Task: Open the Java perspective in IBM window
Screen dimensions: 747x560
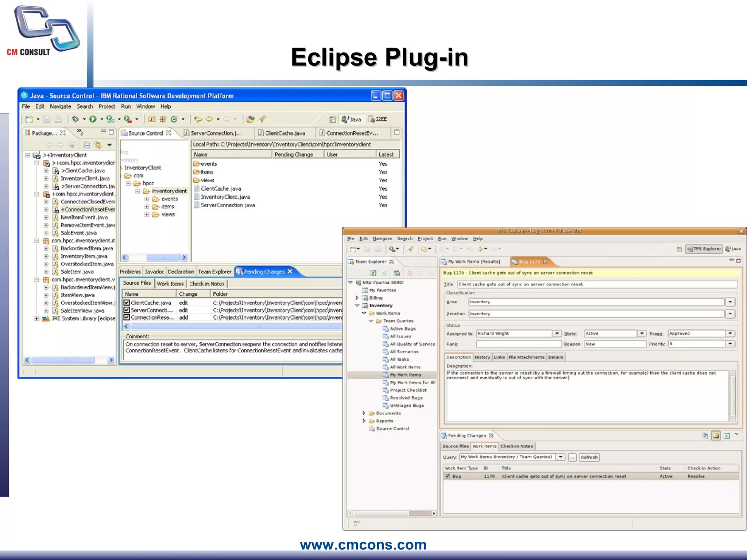Action: click(352, 119)
